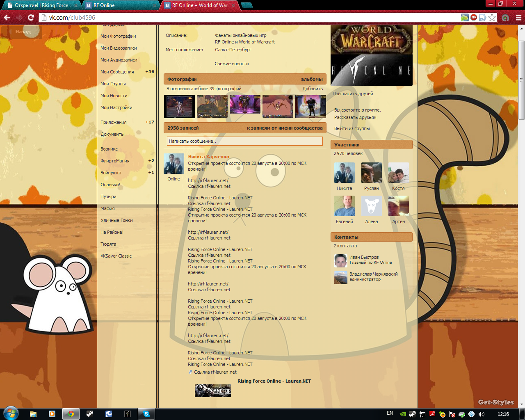Screen dimensions: 525x420
Task: Open contact Иван Быстров
Action: pyautogui.click(x=364, y=257)
